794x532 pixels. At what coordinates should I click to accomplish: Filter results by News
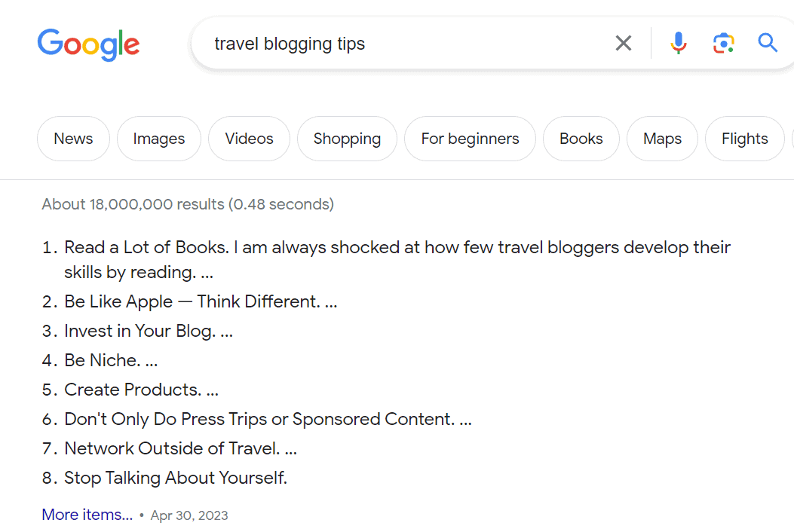coord(73,139)
